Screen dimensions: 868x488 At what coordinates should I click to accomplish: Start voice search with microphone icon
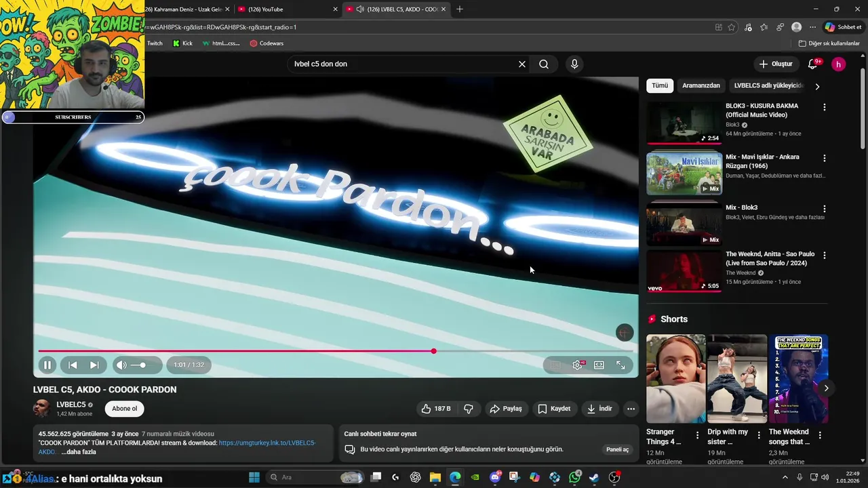click(x=574, y=64)
